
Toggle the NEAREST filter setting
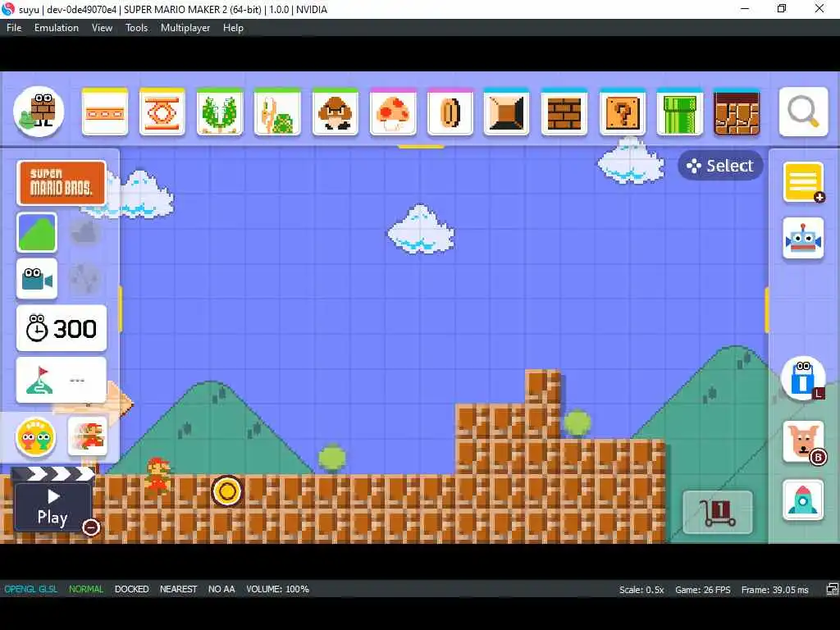point(178,589)
